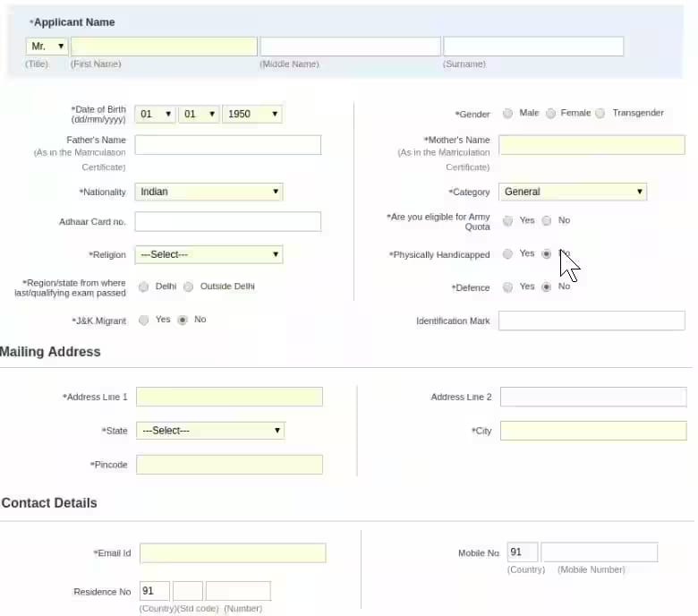This screenshot has height=616, width=698.
Task: Mark Yes for Army Quota eligibility
Action: point(507,221)
